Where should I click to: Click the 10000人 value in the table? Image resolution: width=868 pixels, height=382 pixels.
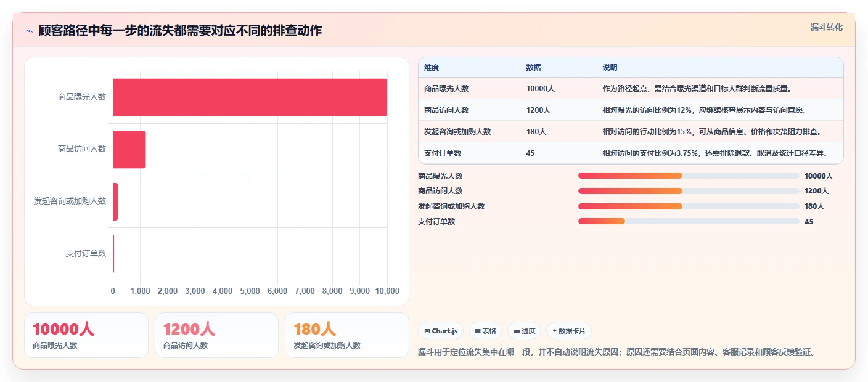point(541,89)
